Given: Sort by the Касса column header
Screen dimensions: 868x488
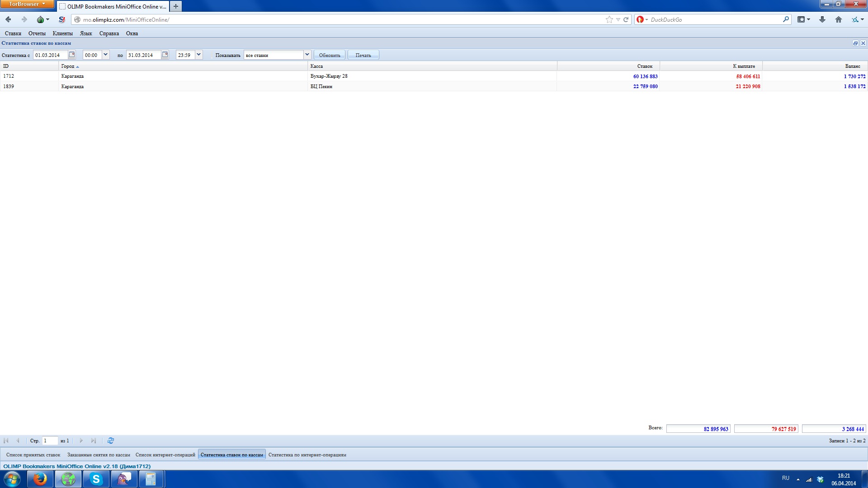Looking at the screenshot, I should (432, 66).
